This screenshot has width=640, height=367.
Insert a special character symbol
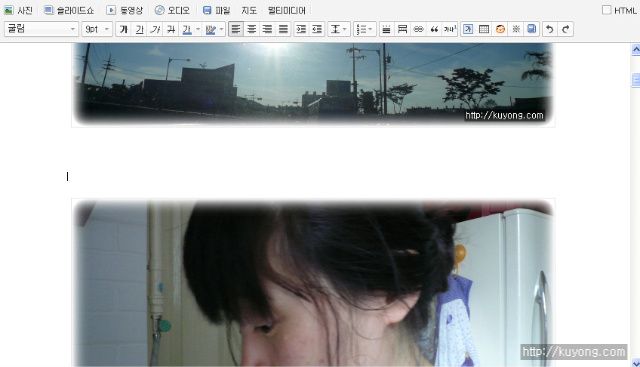[x=516, y=29]
